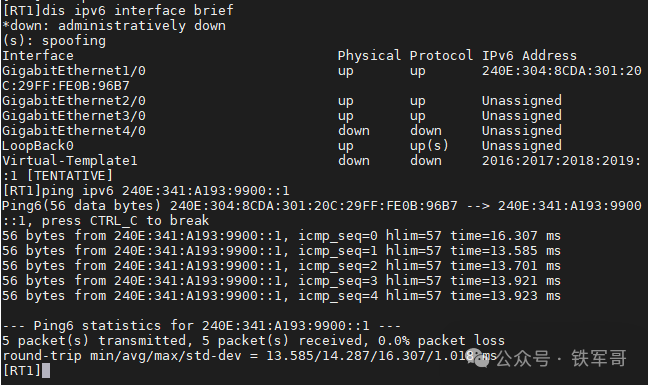
Task: Click the WeChat logo in the watermark
Action: (478, 358)
